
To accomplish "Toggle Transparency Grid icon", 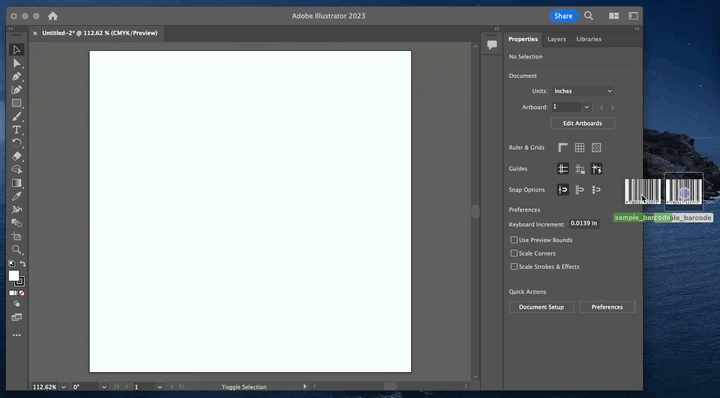I will tap(596, 147).
